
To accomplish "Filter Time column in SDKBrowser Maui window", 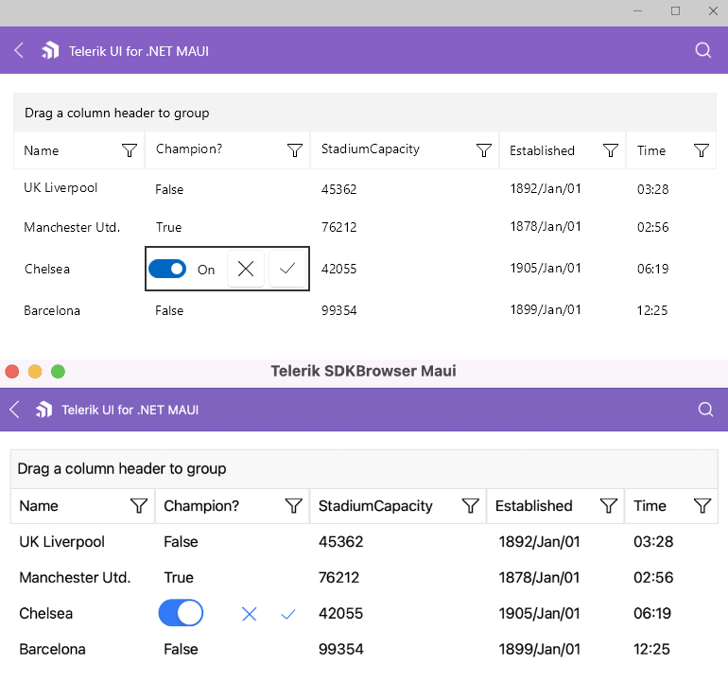I will click(x=702, y=505).
